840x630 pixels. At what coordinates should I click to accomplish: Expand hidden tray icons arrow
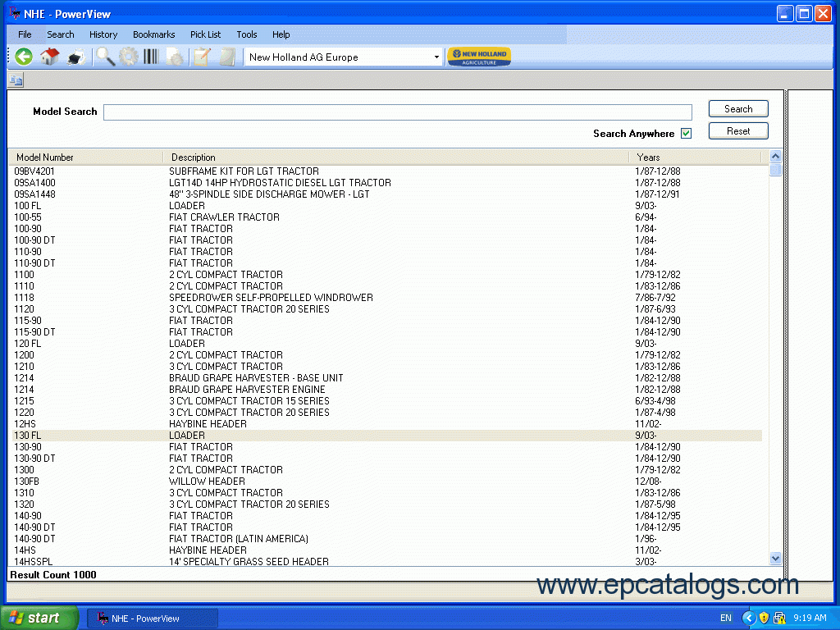coord(748,618)
